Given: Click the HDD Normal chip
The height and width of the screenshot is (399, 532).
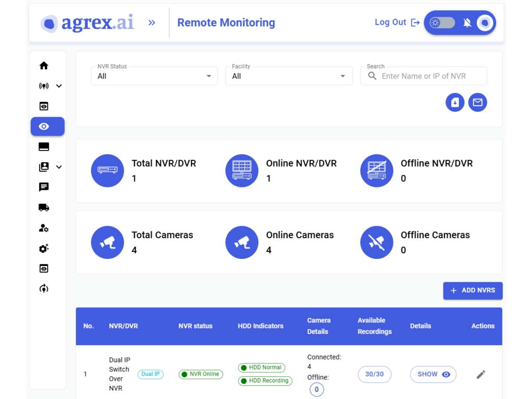Looking at the screenshot, I should (x=262, y=368).
